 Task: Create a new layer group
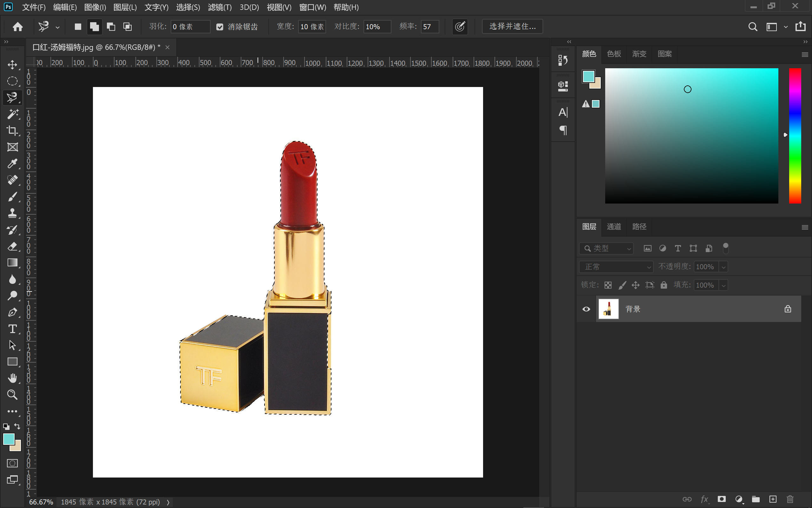point(756,499)
